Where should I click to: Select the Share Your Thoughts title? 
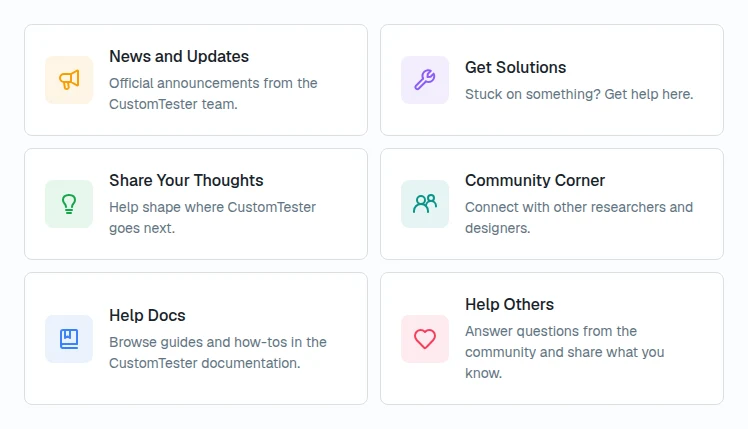(186, 180)
